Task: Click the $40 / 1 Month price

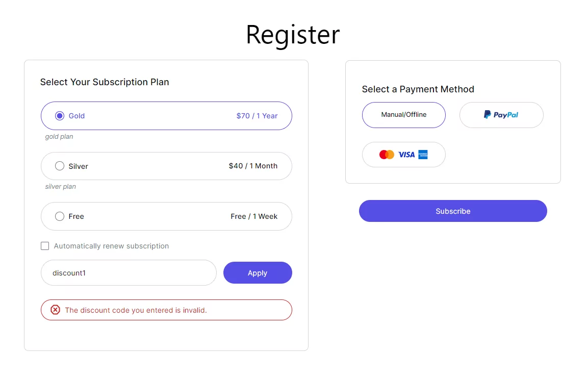Action: click(x=253, y=166)
